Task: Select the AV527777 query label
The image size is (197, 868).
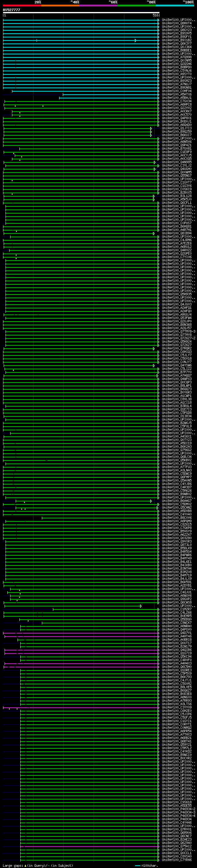Action: point(11,10)
